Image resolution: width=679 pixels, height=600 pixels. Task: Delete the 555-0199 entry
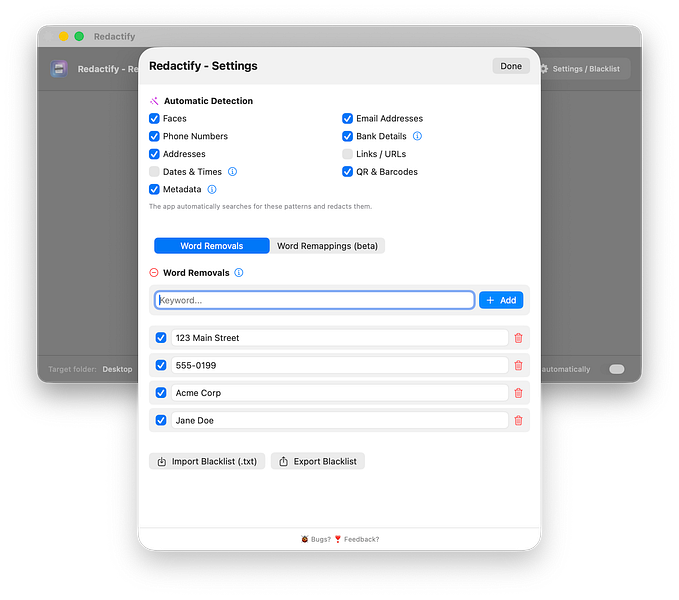(518, 366)
